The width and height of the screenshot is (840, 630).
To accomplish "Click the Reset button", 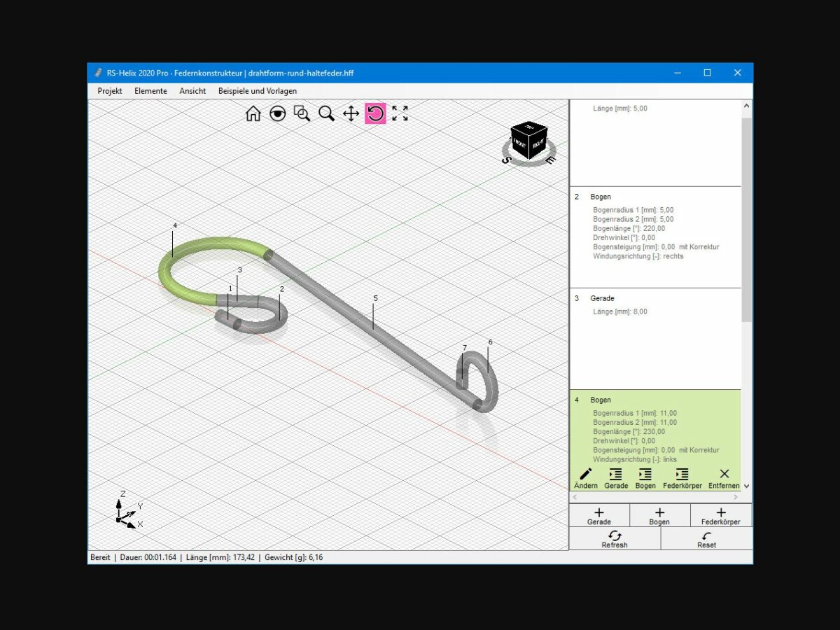I will 706,539.
